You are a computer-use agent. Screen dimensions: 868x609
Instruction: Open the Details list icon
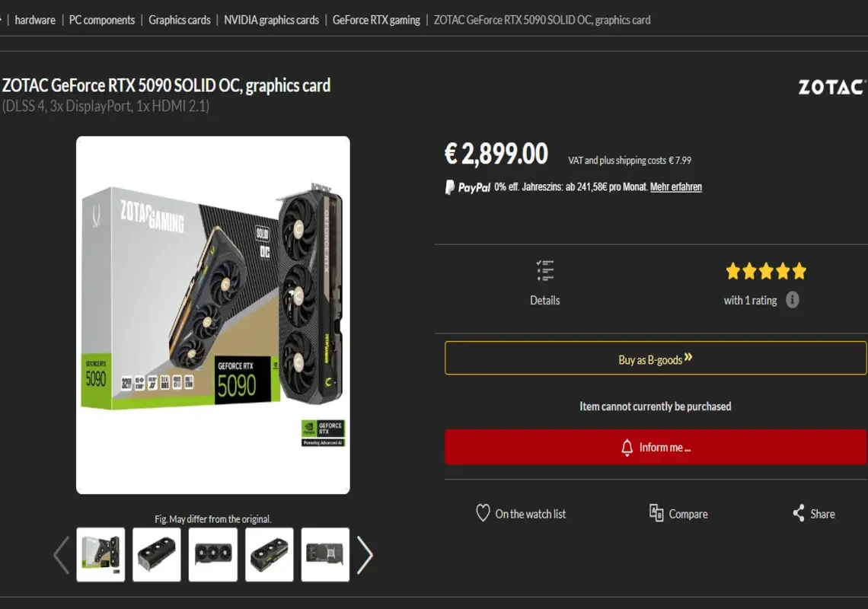pos(545,271)
